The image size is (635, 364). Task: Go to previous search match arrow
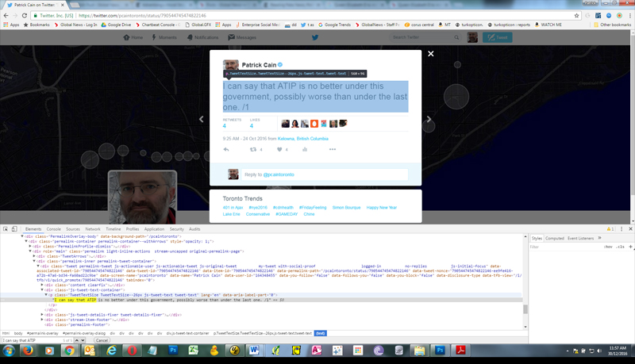77,340
